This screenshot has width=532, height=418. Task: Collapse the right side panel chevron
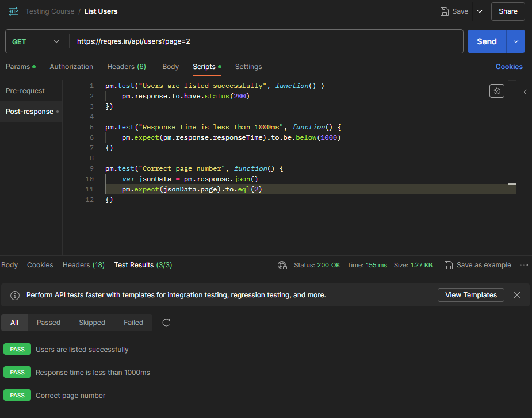(x=525, y=92)
